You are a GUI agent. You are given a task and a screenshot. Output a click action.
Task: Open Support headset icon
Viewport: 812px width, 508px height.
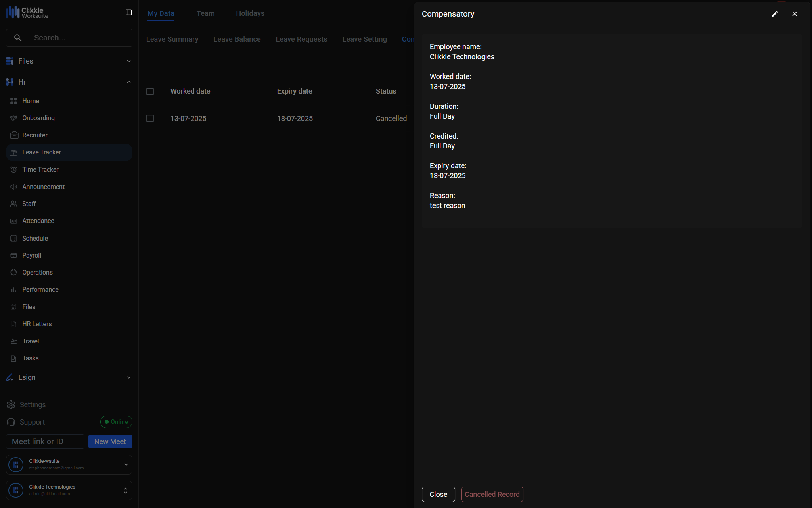pos(11,422)
